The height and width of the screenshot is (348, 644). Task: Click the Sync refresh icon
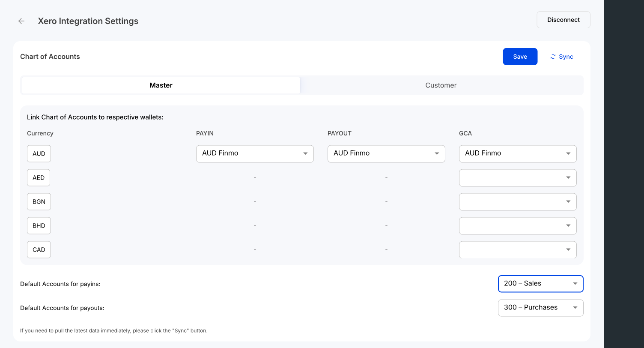(x=553, y=57)
